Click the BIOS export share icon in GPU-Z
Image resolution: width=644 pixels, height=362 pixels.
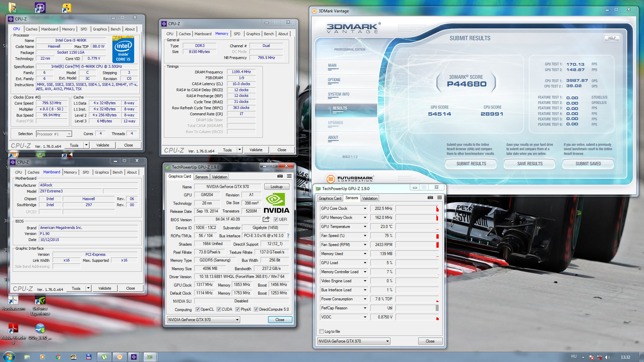266,219
